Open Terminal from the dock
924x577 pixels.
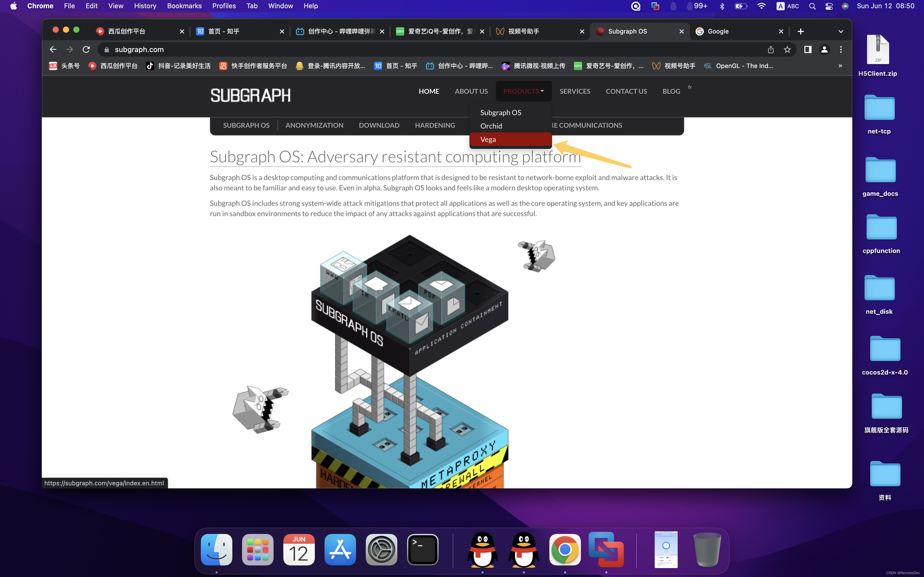(422, 549)
